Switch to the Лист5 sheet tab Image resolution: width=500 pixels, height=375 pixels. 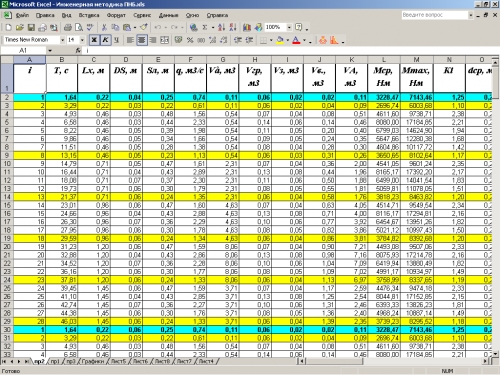[118, 361]
